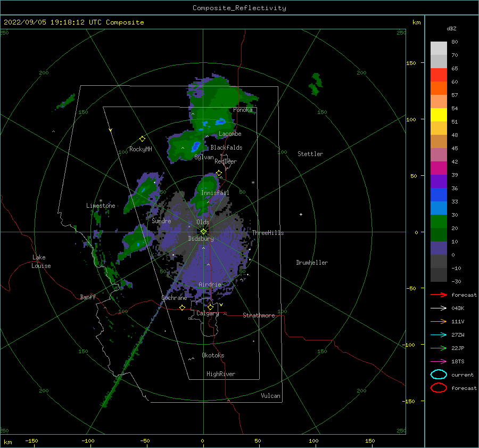Click the red 60 dBZ legend swatch
Image resolution: width=479 pixels, height=448 pixels.
tap(439, 75)
